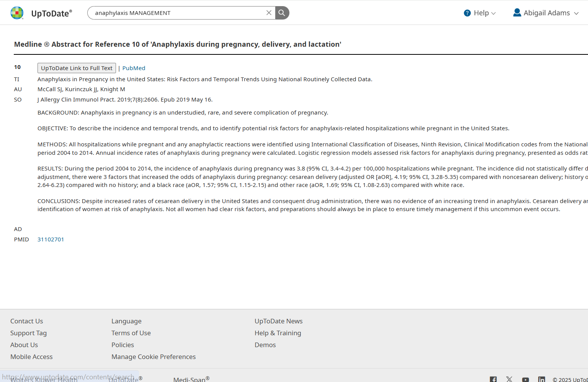The height and width of the screenshot is (382, 588).
Task: Open the Terms of Use link
Action: coord(131,333)
